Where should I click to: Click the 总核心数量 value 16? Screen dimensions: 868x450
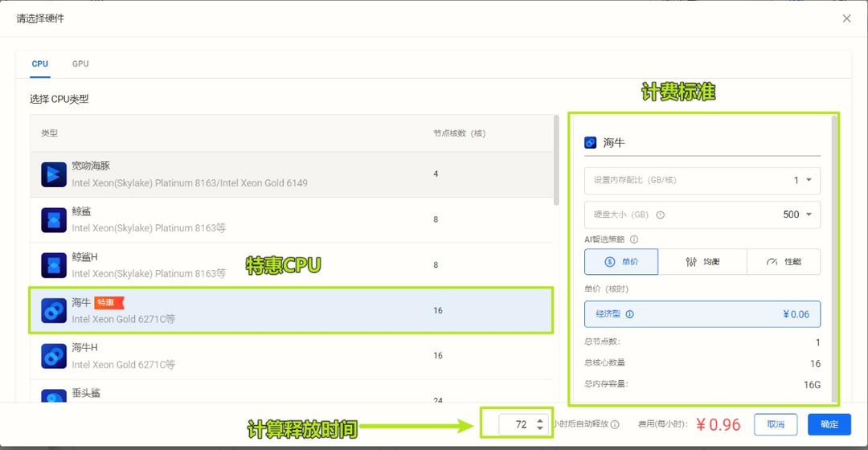point(815,364)
